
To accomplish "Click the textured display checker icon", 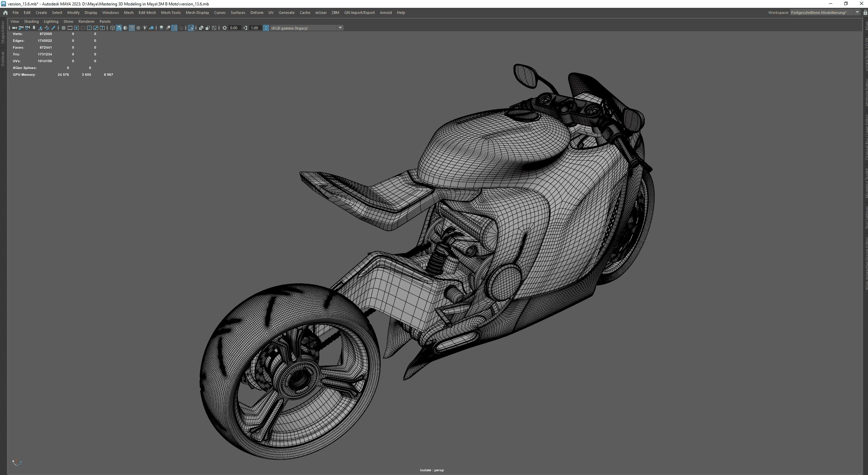I will (138, 28).
